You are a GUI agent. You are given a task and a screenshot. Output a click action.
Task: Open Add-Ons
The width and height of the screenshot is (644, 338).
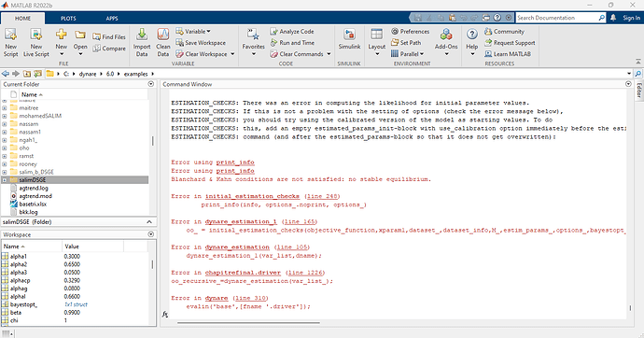(446, 43)
